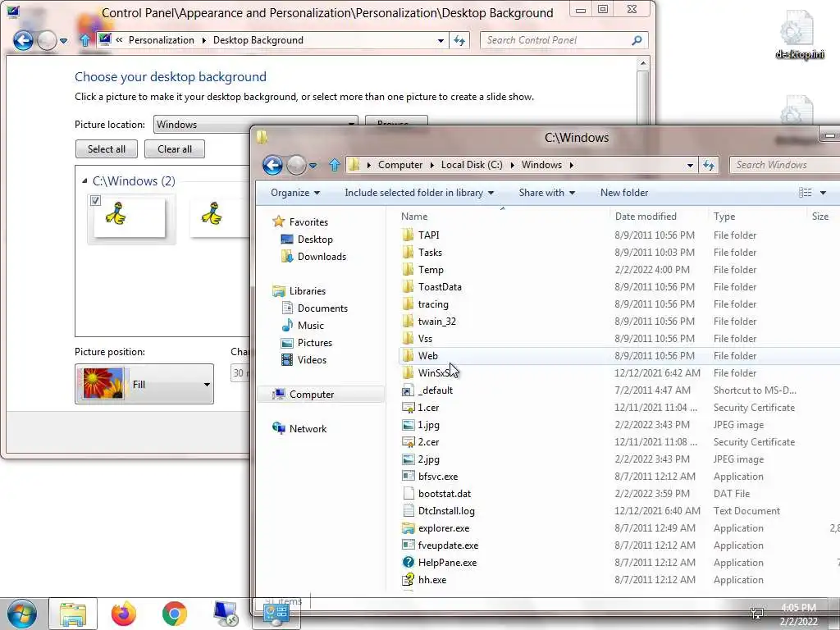Open the File Explorer taskbar button

(73, 614)
